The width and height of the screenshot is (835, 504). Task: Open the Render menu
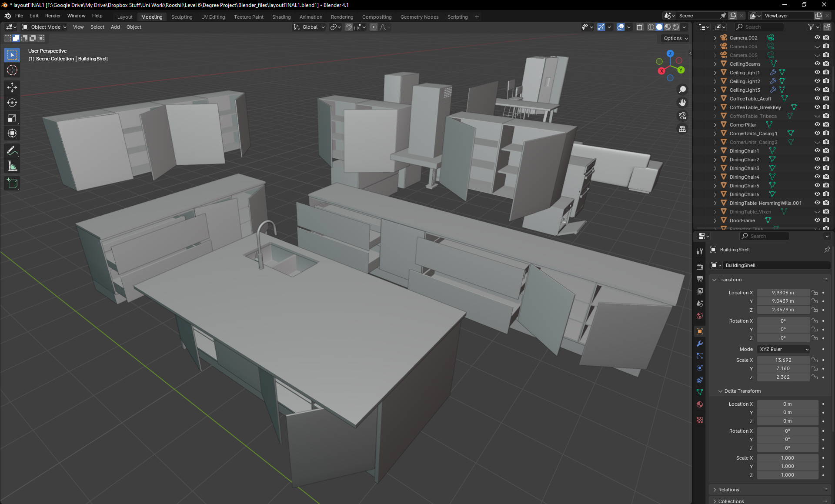click(x=53, y=16)
